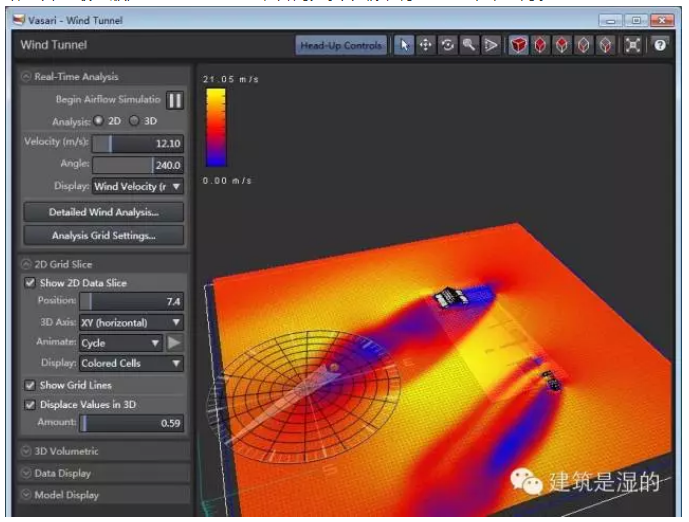Activate the pan move tool
Screen dimensions: 689x522
click(426, 45)
